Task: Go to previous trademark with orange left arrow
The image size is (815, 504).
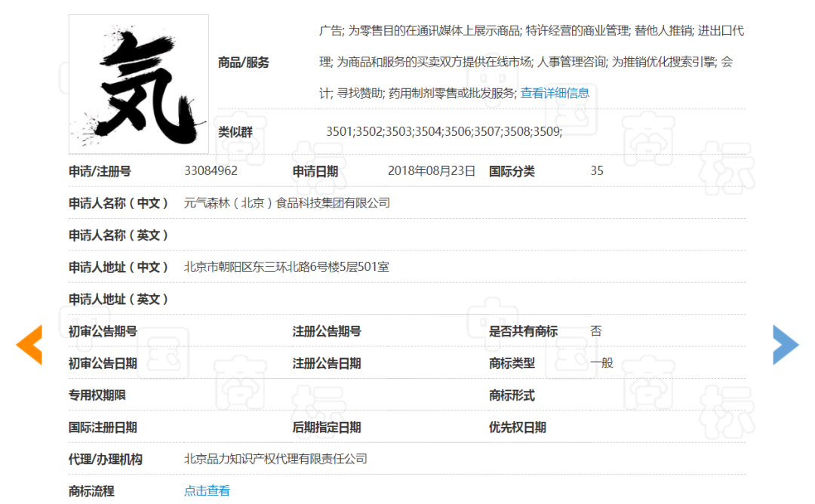Action: (29, 345)
